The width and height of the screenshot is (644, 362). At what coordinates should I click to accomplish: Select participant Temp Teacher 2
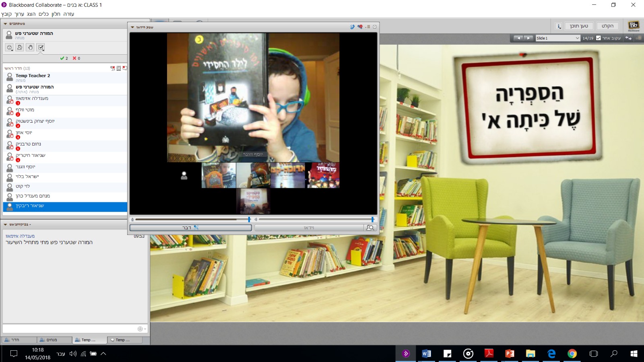click(x=65, y=78)
